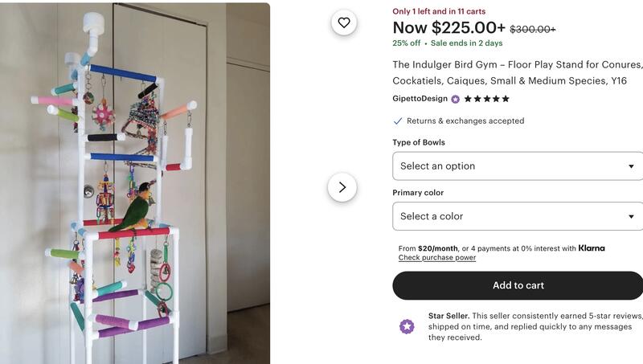The width and height of the screenshot is (643, 364).
Task: Show the next product image arrow
Action: [342, 187]
